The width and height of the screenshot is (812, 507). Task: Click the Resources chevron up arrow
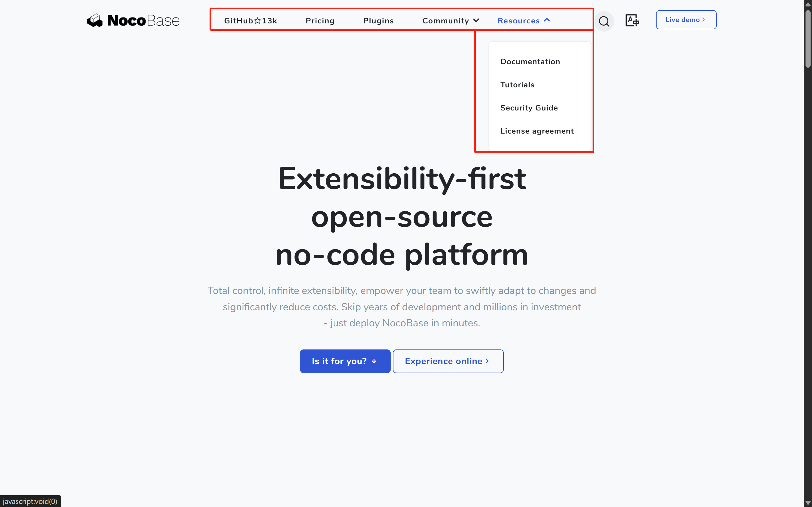coord(547,20)
